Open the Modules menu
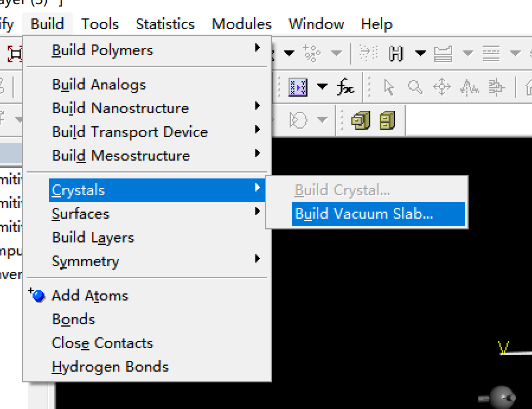532x409 pixels. (242, 24)
